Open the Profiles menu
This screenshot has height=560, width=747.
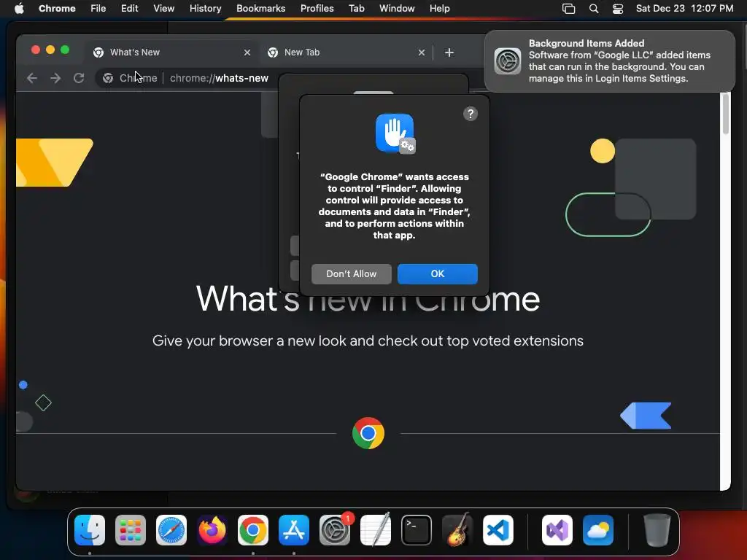tap(317, 9)
